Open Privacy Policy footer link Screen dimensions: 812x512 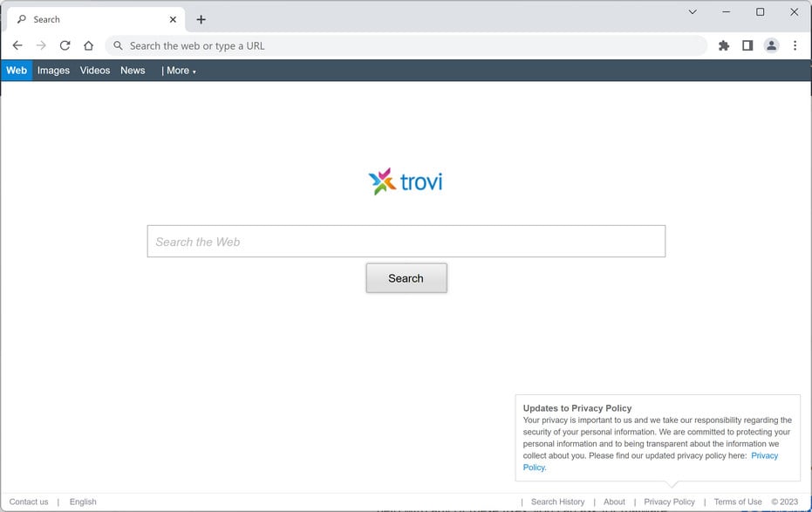[669, 502]
